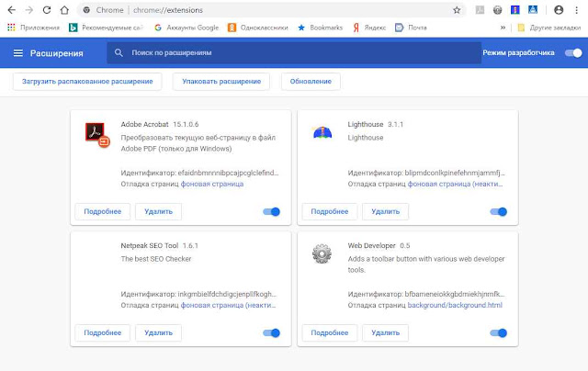Image resolution: width=588 pixels, height=371 pixels.
Task: Click the Lighthouse 3.1.1 title
Action: coord(376,124)
